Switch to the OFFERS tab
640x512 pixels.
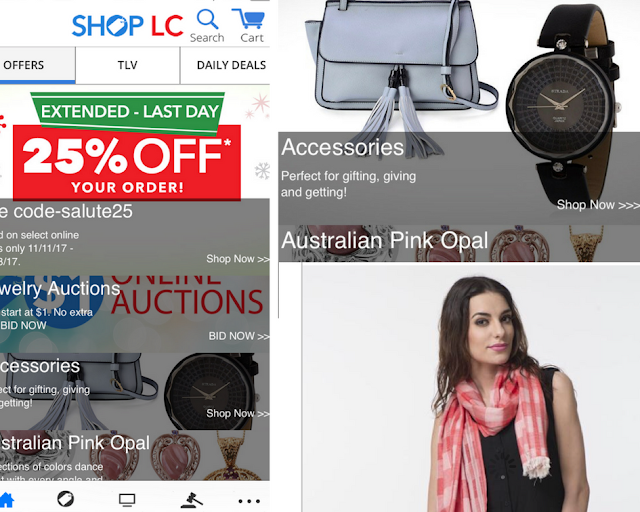[x=38, y=65]
